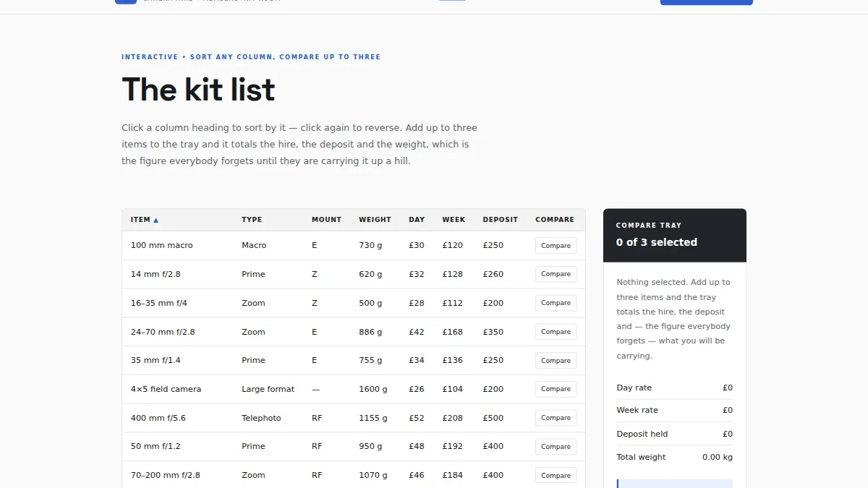Sort the table by the WEEK column heading

[454, 220]
